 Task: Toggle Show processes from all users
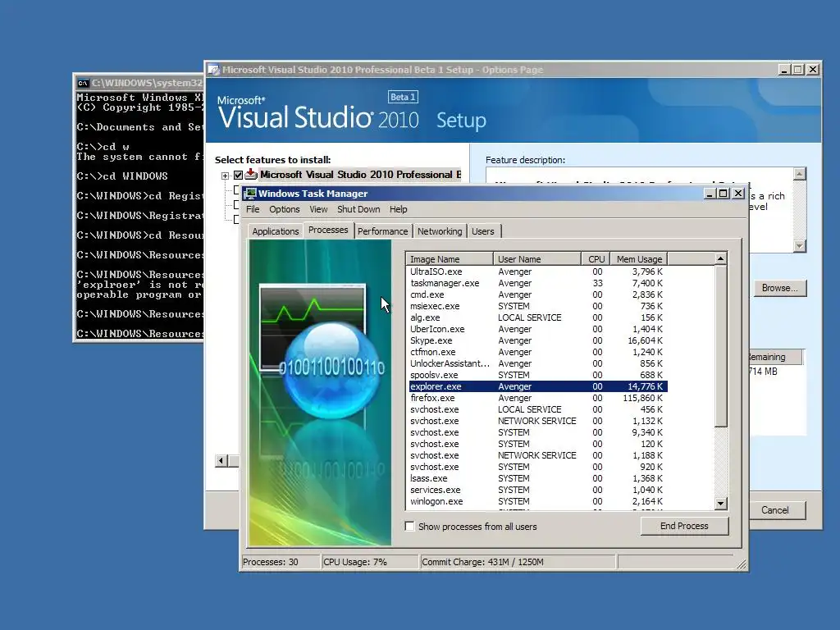(410, 526)
